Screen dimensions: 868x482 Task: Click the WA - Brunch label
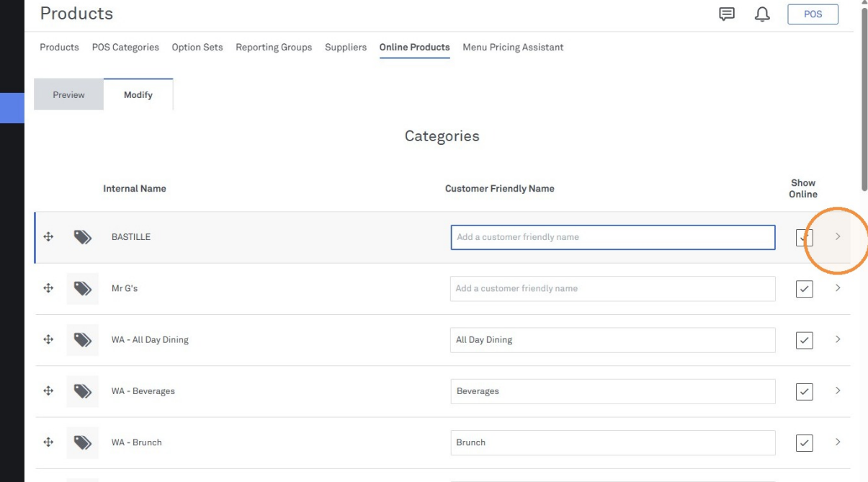(x=137, y=442)
